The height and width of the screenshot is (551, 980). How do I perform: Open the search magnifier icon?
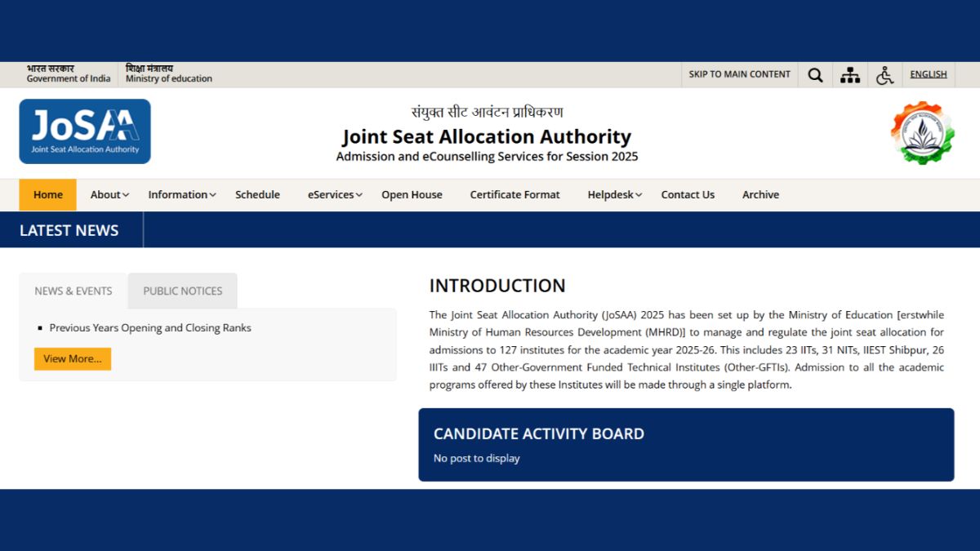pyautogui.click(x=814, y=74)
